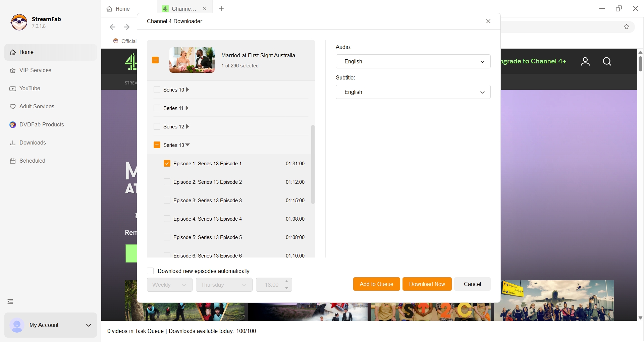Open a new tab with plus icon
This screenshot has height=342, width=644.
221,9
